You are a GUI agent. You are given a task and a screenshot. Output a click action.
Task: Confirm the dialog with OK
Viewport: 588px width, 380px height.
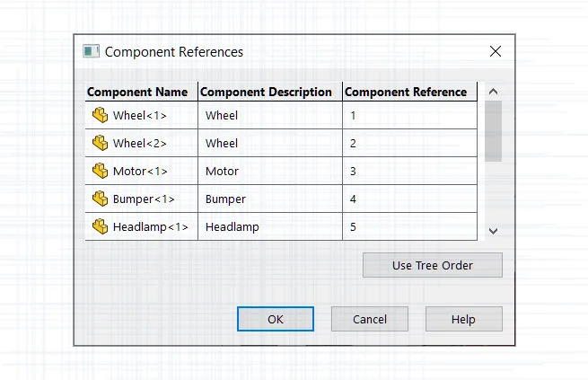[x=276, y=319]
